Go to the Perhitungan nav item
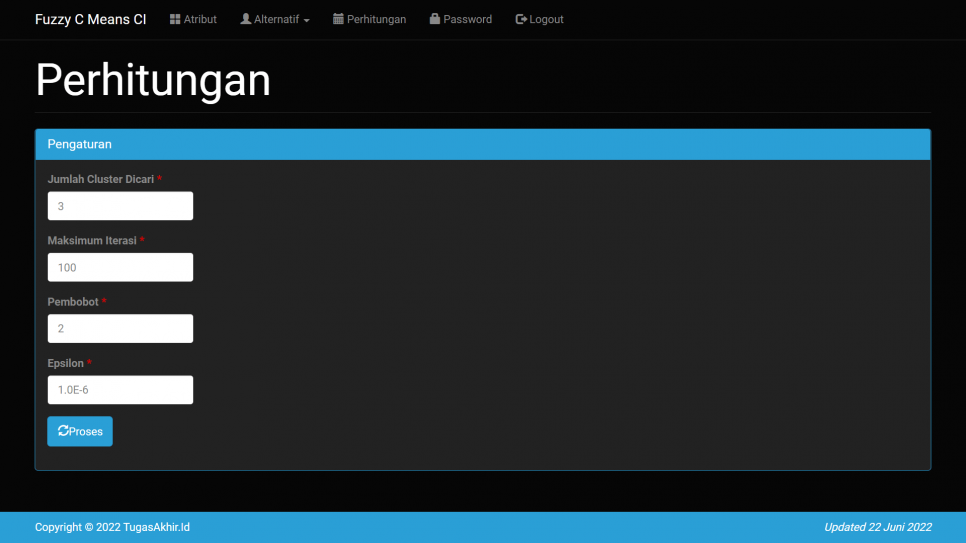The width and height of the screenshot is (966, 543). (x=376, y=19)
